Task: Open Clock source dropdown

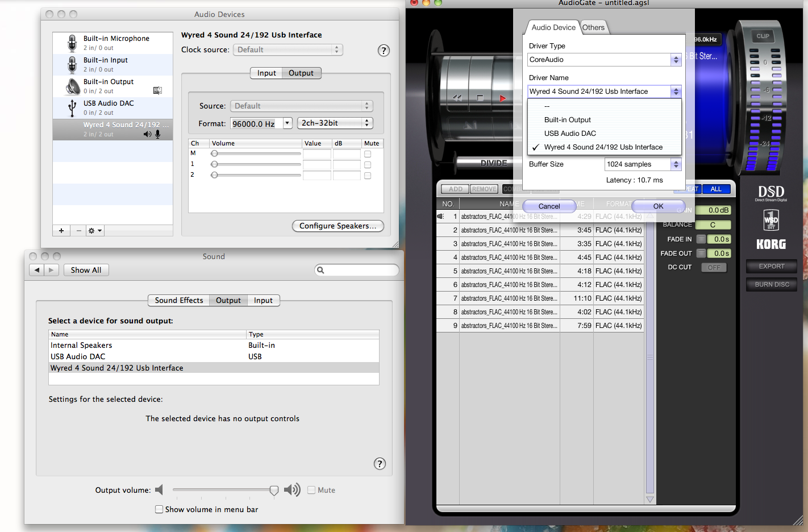Action: 288,50
